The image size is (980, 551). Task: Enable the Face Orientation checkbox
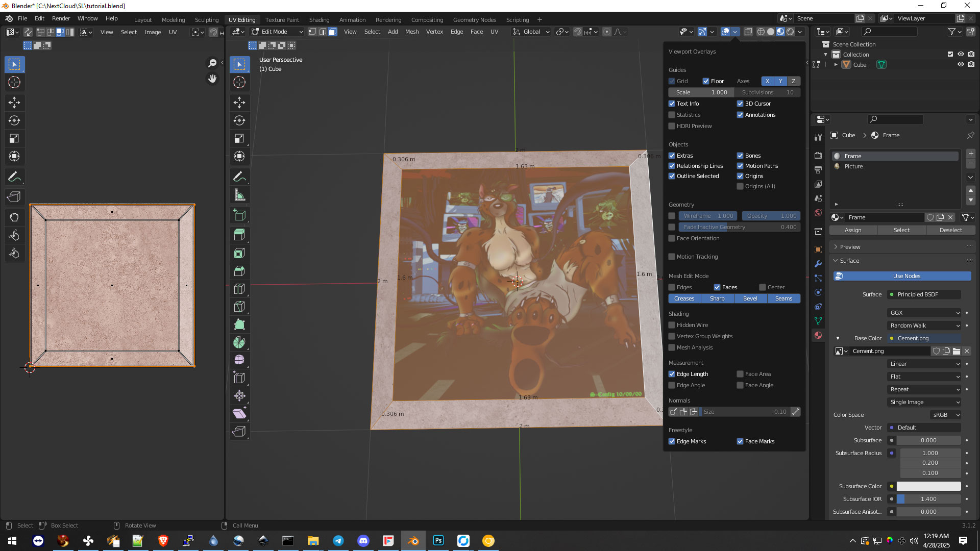click(x=672, y=238)
